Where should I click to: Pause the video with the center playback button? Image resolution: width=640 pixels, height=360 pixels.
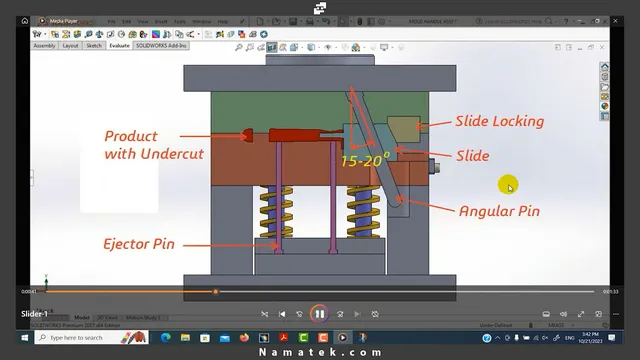pos(320,314)
